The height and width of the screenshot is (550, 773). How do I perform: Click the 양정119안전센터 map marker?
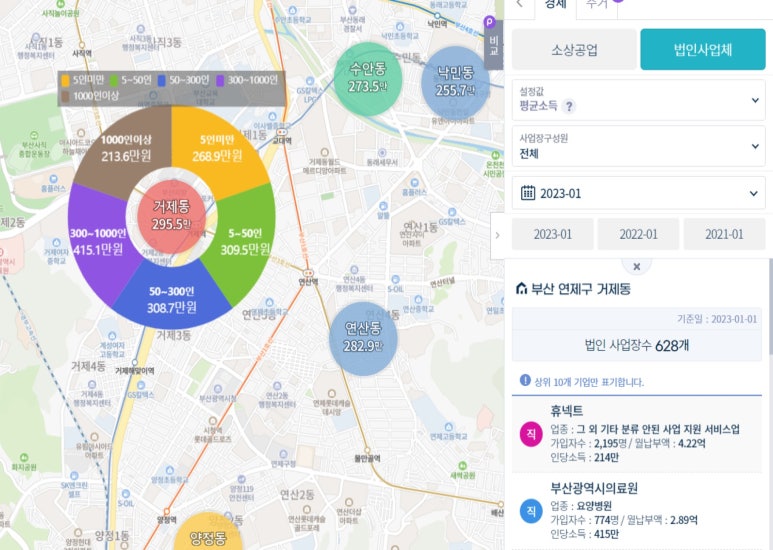click(x=242, y=479)
